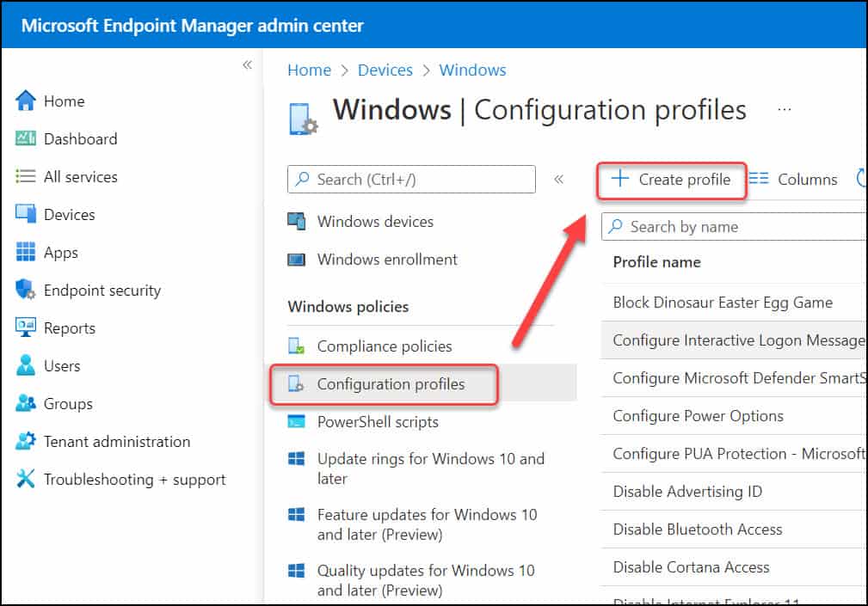Viewport: 868px width, 606px height.
Task: Collapse the Windows blade menu panel
Action: coord(559,179)
